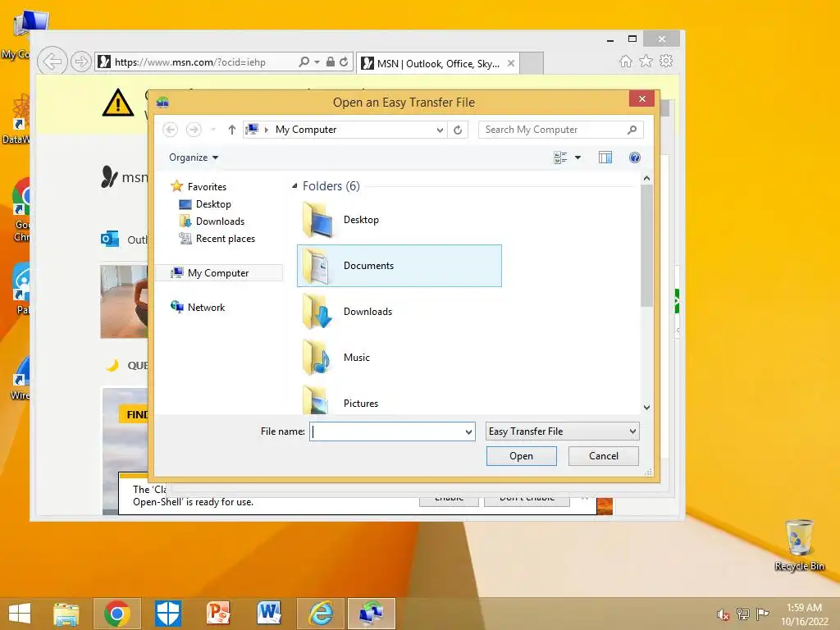840x630 pixels.
Task: Open PowerPoint from the taskbar
Action: tap(218, 614)
